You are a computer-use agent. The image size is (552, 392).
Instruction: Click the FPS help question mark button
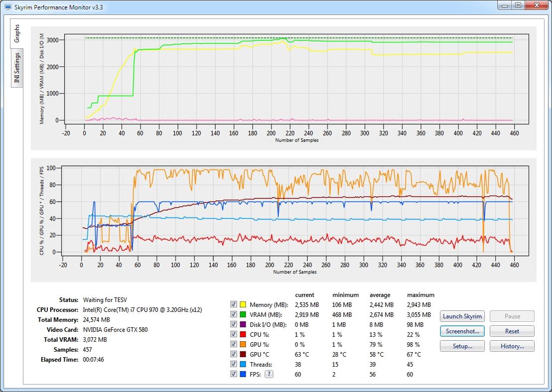pos(269,374)
